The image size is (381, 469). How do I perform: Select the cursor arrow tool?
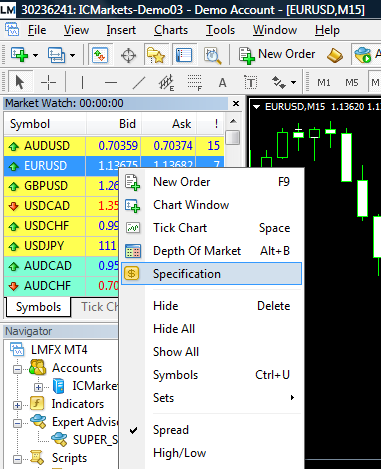pos(20,82)
